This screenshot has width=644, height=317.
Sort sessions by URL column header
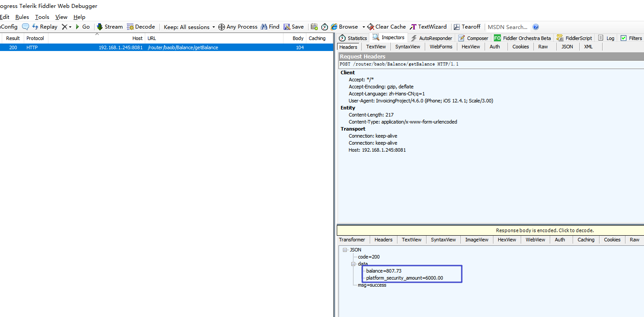pos(214,38)
